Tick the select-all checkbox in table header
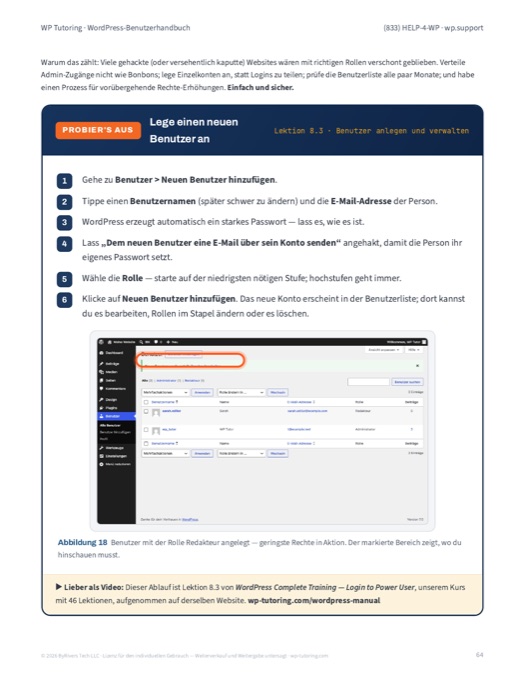525x680 pixels. click(146, 402)
